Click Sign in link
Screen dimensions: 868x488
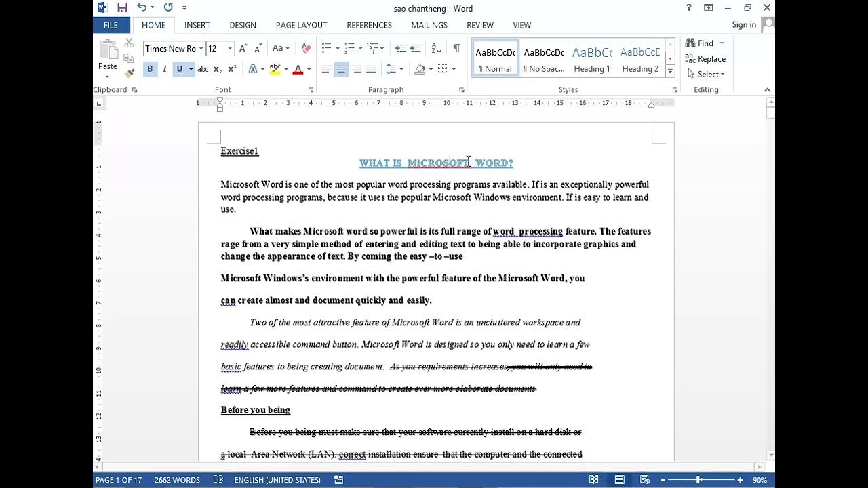744,25
